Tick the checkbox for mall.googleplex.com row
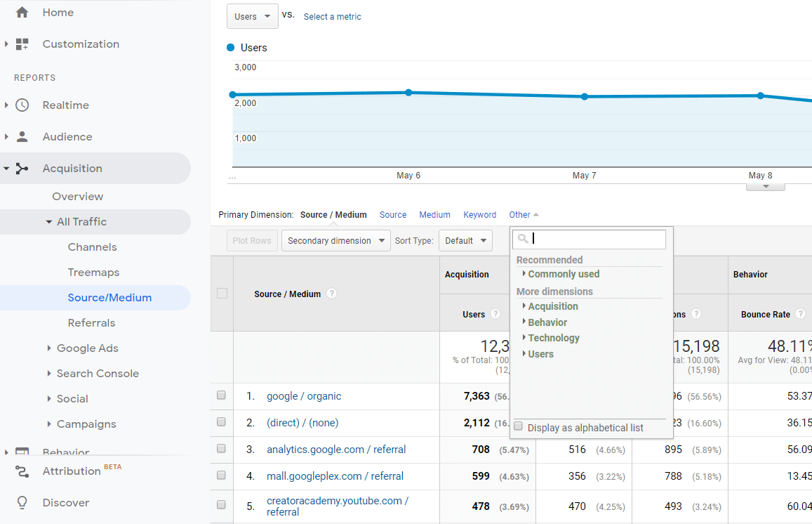 tap(221, 476)
